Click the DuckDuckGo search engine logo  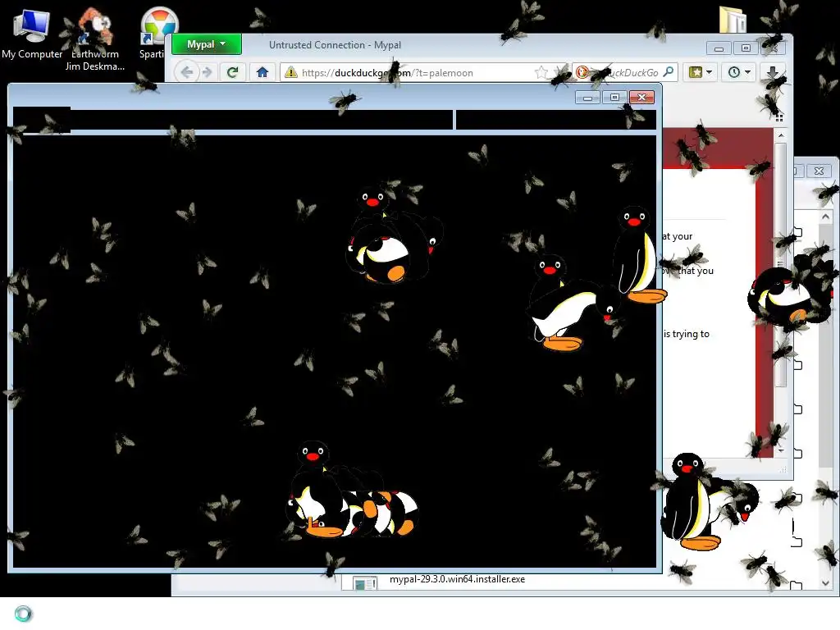[582, 72]
